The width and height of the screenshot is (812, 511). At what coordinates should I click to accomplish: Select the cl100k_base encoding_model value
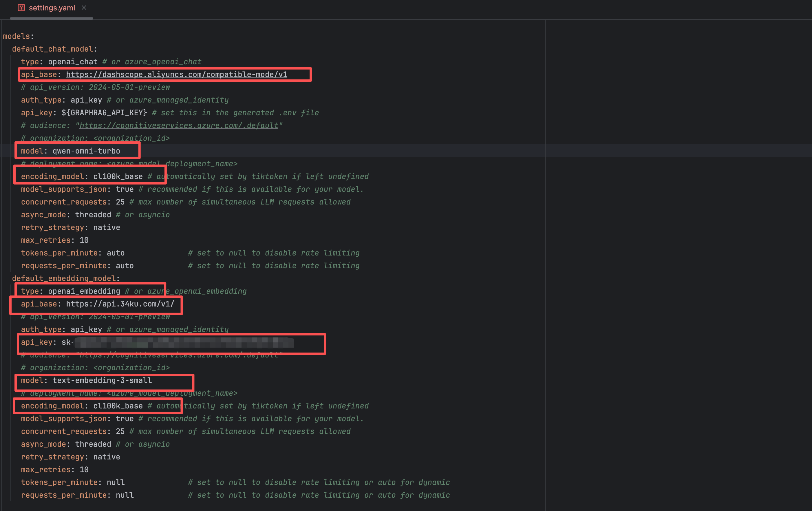[119, 176]
